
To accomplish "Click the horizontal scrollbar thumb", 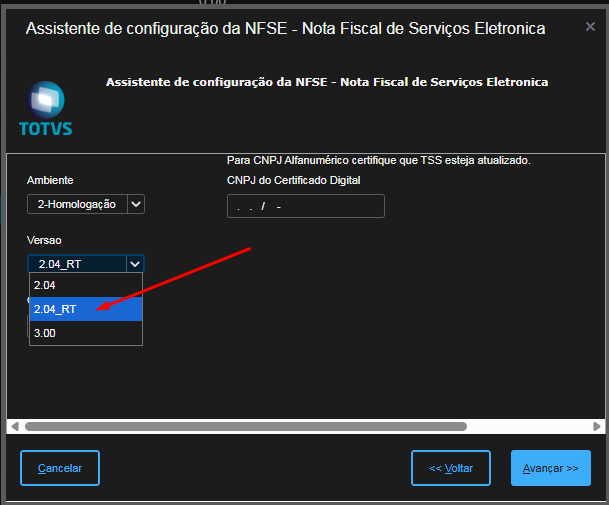I will [246, 427].
